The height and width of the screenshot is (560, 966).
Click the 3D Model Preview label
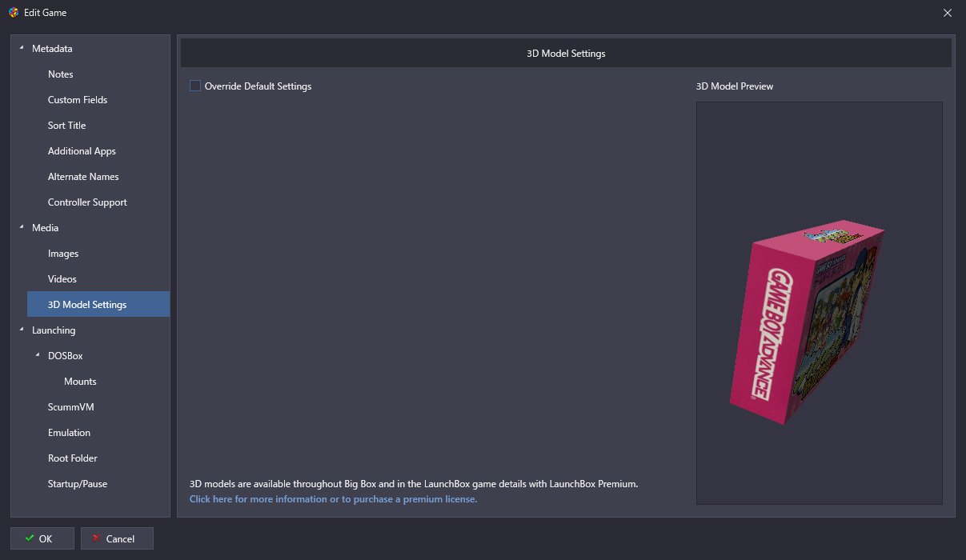(735, 86)
